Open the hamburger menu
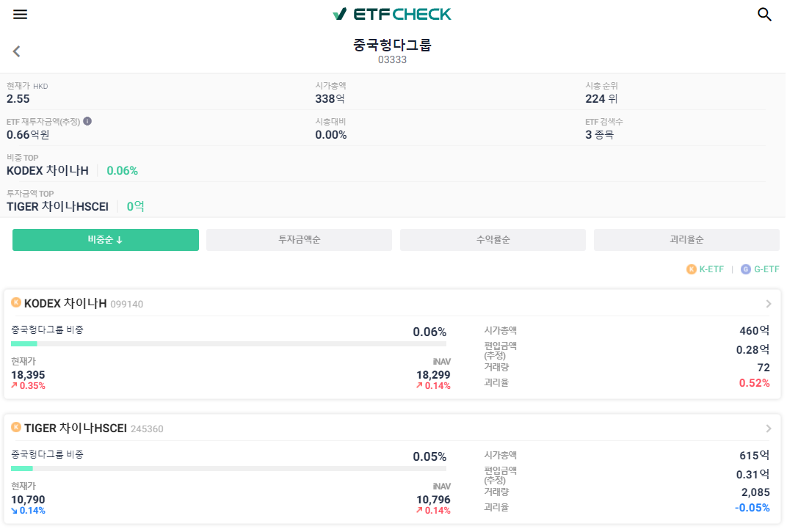 [x=20, y=14]
